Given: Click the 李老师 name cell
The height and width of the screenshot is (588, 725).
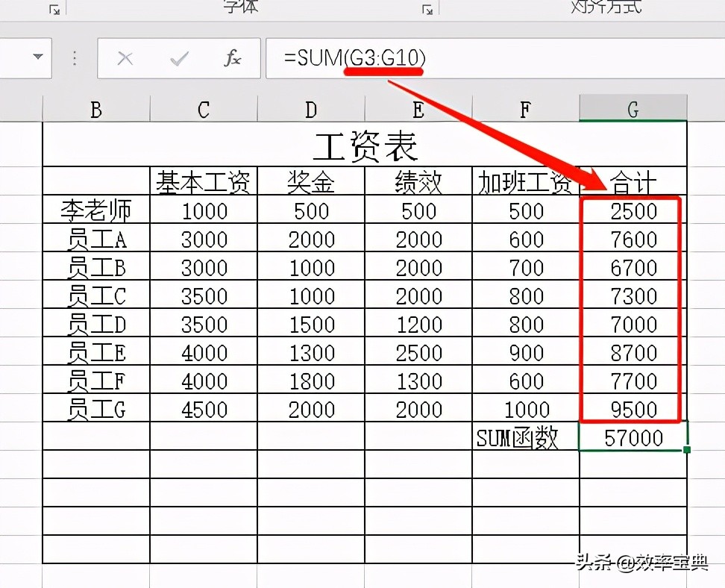Looking at the screenshot, I should tap(95, 210).
